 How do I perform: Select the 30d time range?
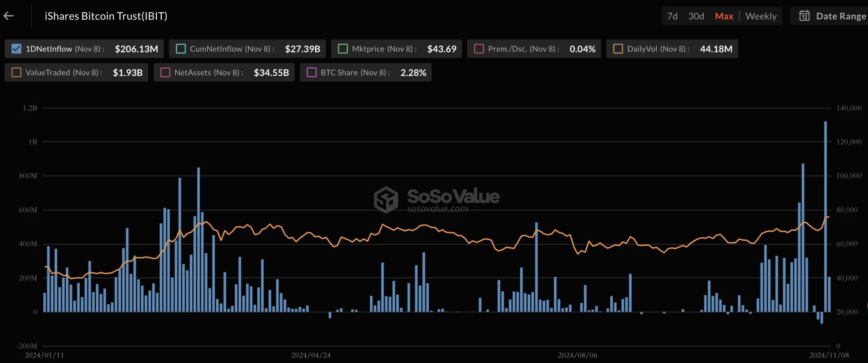point(696,16)
